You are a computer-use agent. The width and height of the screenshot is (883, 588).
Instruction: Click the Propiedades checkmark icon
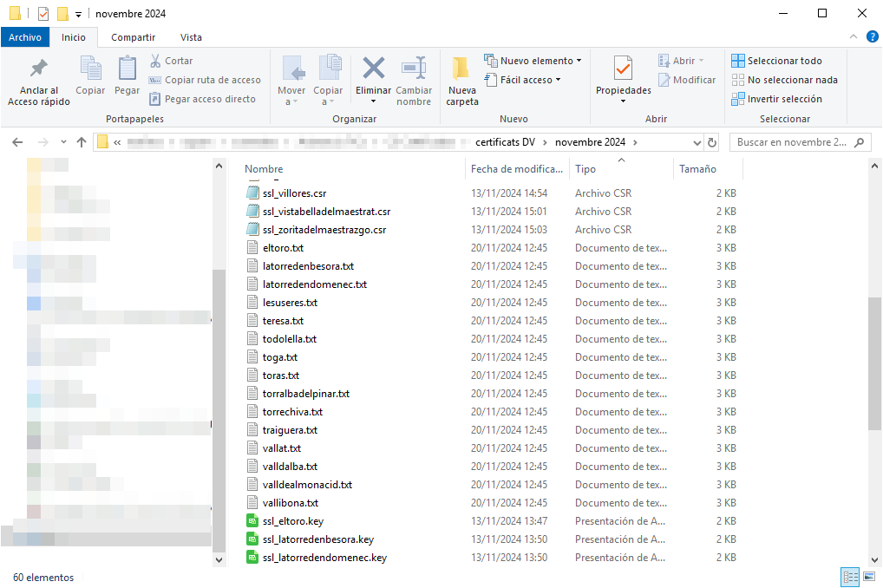click(x=623, y=69)
